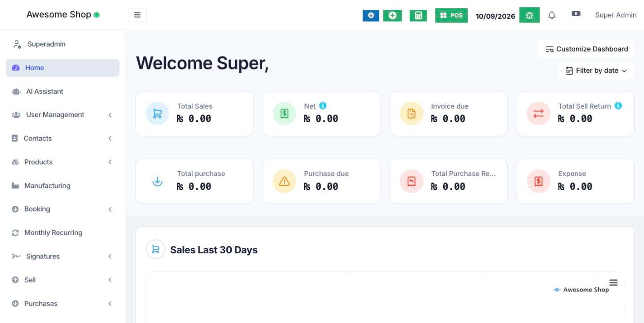
Task: Click Customize Dashboard button
Action: coord(586,49)
